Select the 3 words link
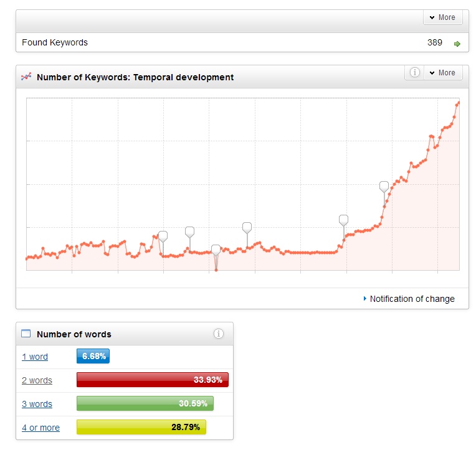This screenshot has width=476, height=450. point(37,404)
